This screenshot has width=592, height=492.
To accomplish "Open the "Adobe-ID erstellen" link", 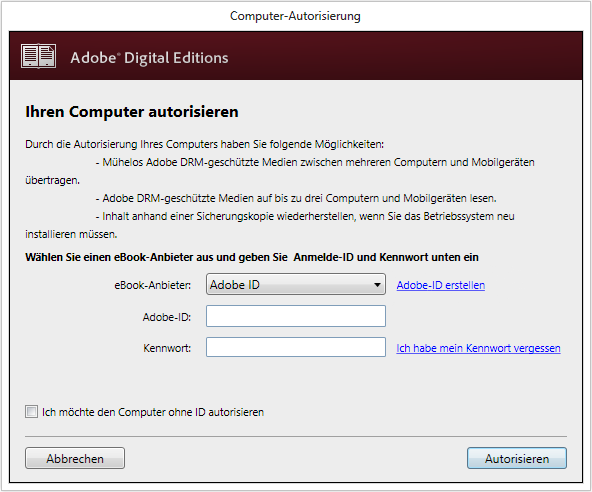I will (x=441, y=285).
